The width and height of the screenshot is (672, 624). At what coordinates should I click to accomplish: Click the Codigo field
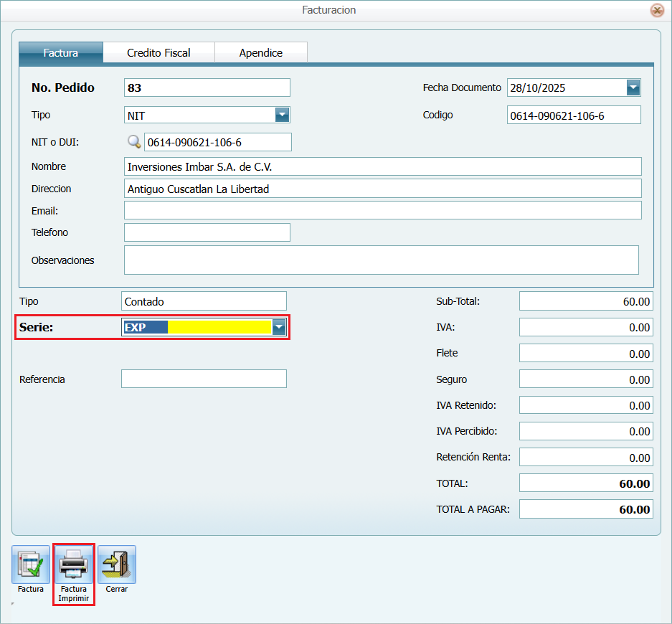pos(573,115)
